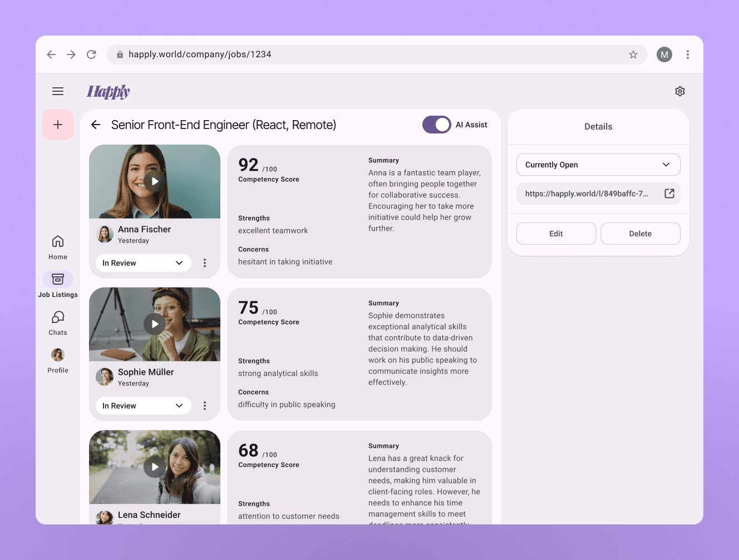Image resolution: width=739 pixels, height=560 pixels.
Task: Toggle the AI Assist switch
Action: pos(437,125)
